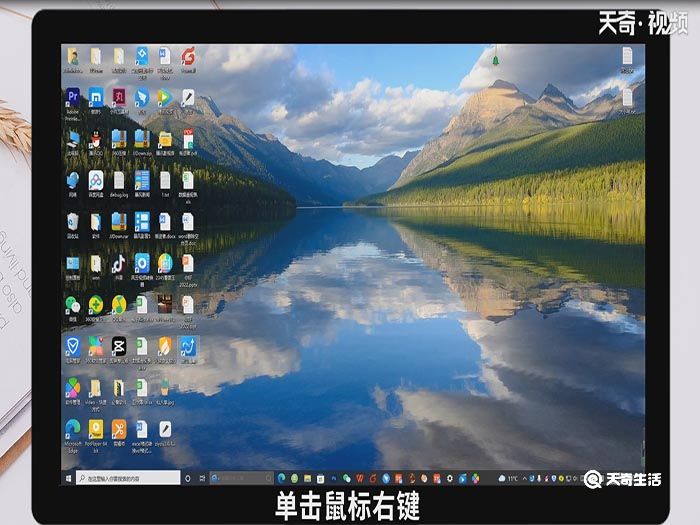Viewport: 700px width, 525px height.
Task: Open the Recycle Bin on desktop
Action: click(73, 221)
